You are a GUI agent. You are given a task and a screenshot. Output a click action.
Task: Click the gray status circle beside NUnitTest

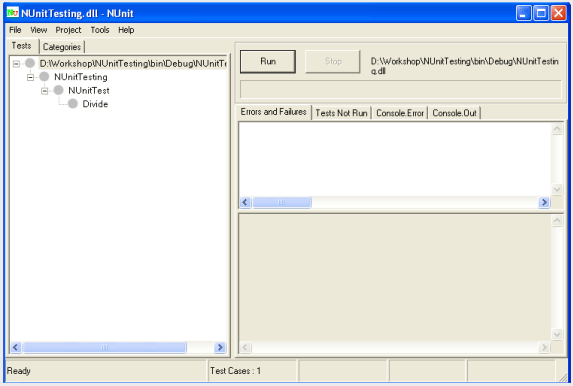pyautogui.click(x=58, y=90)
